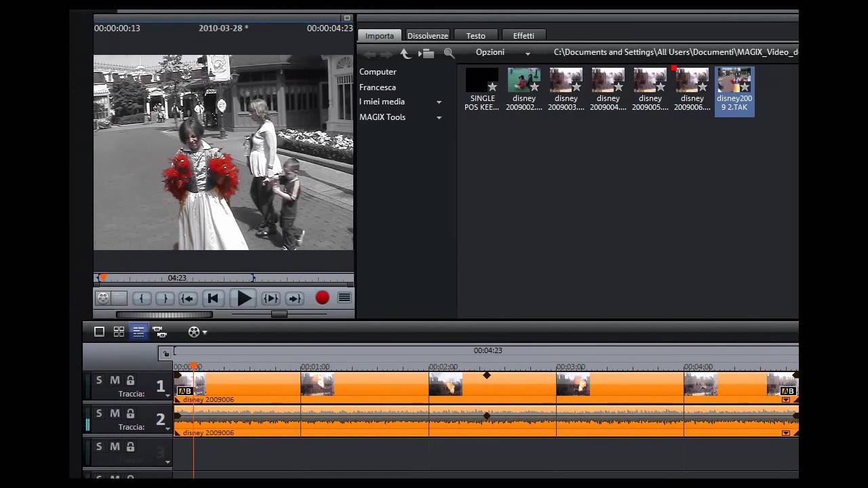This screenshot has width=868, height=488.
Task: Open the film reel dropdown in timeline toolbar
Action: click(197, 331)
